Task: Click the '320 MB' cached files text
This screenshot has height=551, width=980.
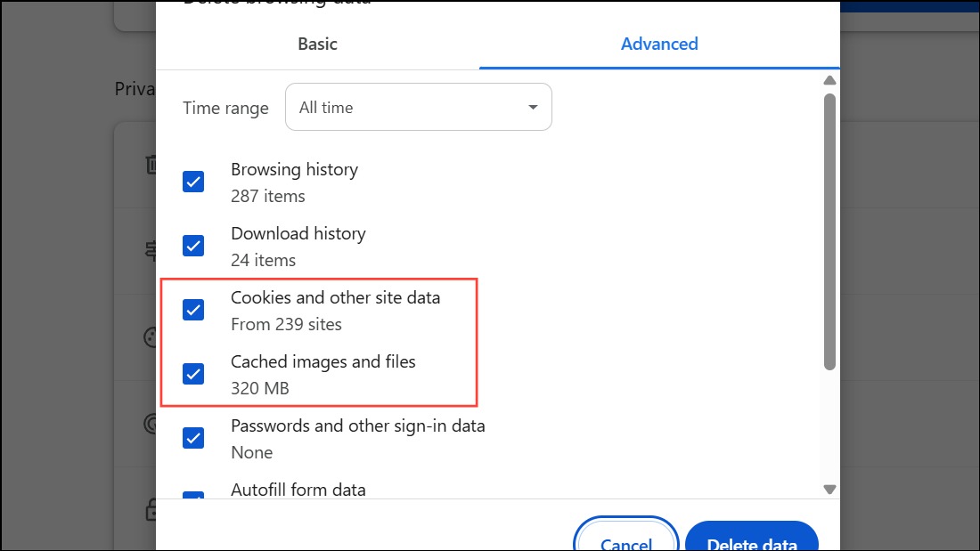Action: tap(260, 389)
